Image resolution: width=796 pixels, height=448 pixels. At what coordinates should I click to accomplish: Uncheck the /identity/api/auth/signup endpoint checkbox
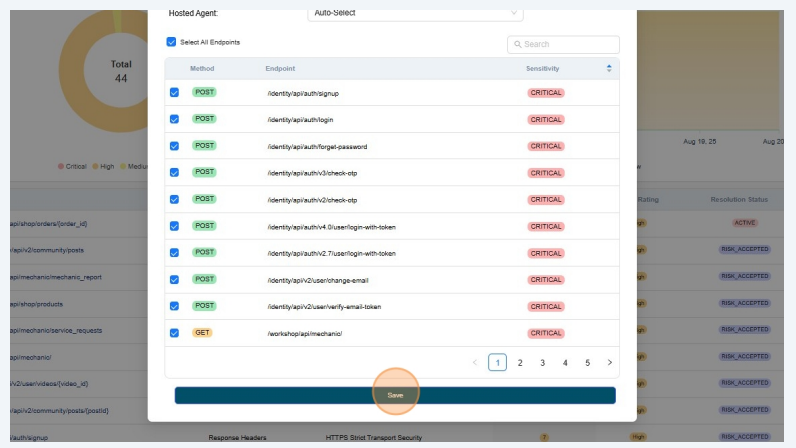[174, 92]
